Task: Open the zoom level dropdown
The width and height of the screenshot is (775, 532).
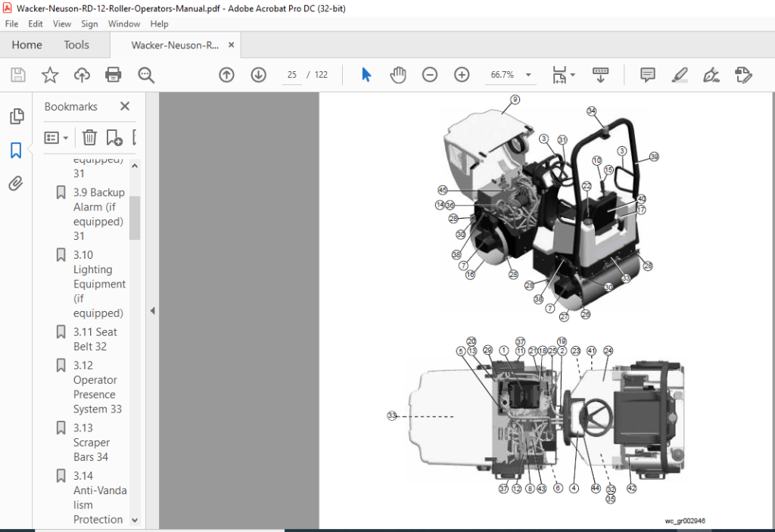Action: click(x=528, y=75)
